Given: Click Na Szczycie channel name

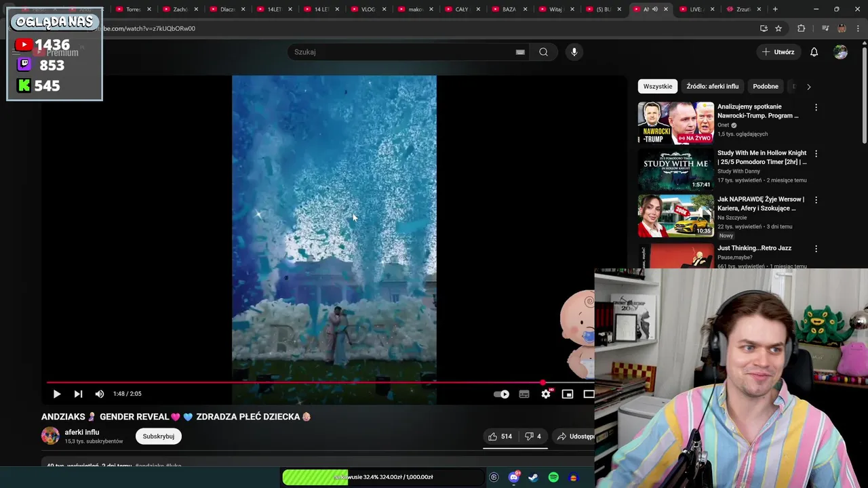Looking at the screenshot, I should (732, 218).
